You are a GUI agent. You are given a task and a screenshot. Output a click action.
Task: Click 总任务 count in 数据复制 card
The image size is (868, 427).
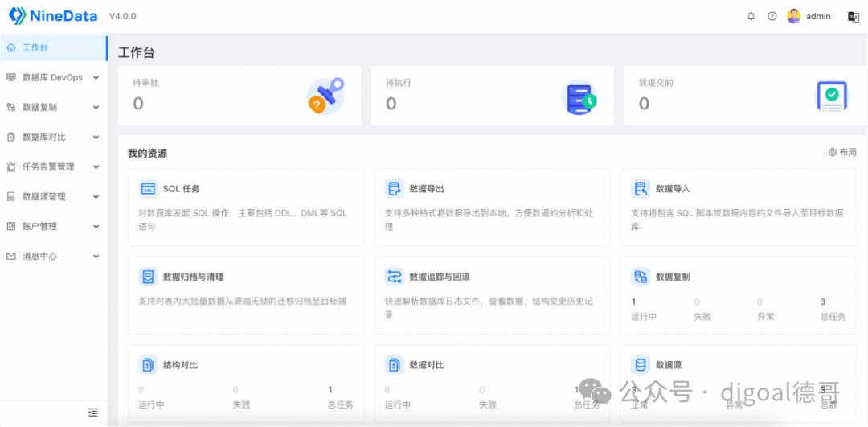(823, 302)
